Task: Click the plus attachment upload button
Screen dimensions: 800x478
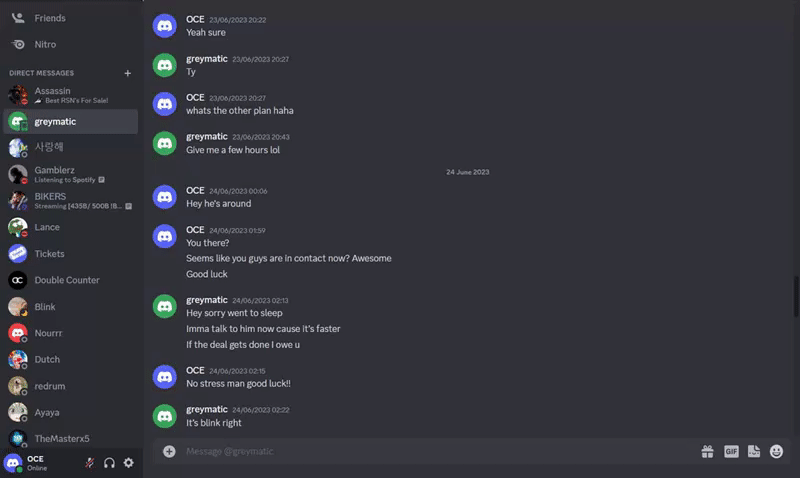Action: [x=169, y=451]
